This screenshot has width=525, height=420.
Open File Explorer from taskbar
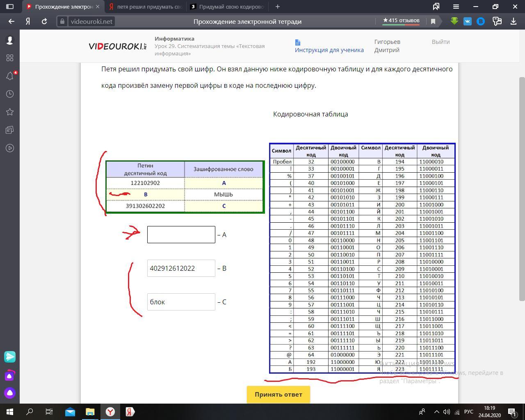coord(90,412)
